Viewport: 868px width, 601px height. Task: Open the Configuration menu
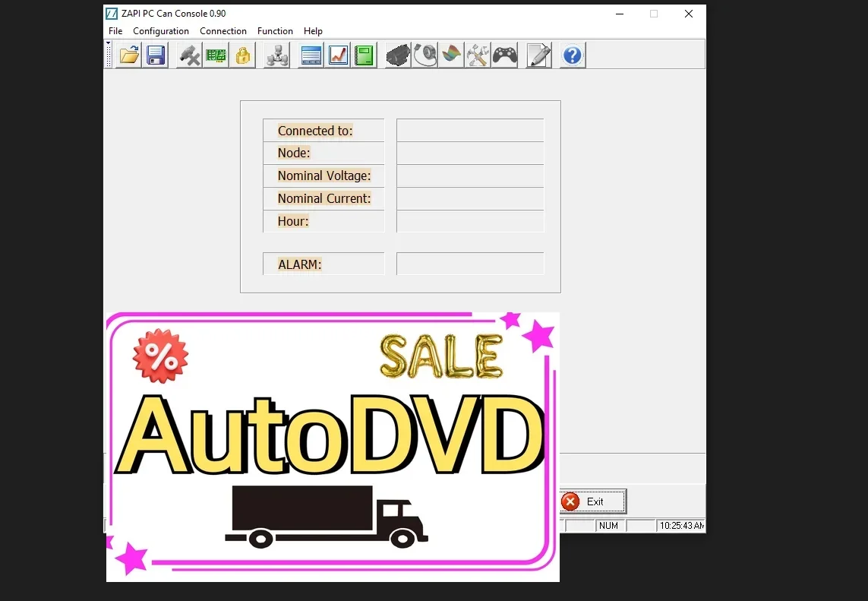coord(160,31)
